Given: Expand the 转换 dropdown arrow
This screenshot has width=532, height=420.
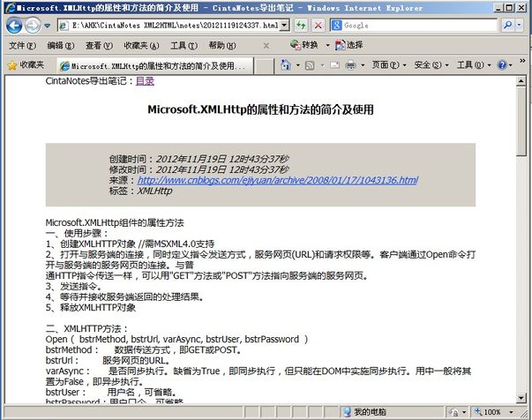Looking at the screenshot, I should point(327,45).
